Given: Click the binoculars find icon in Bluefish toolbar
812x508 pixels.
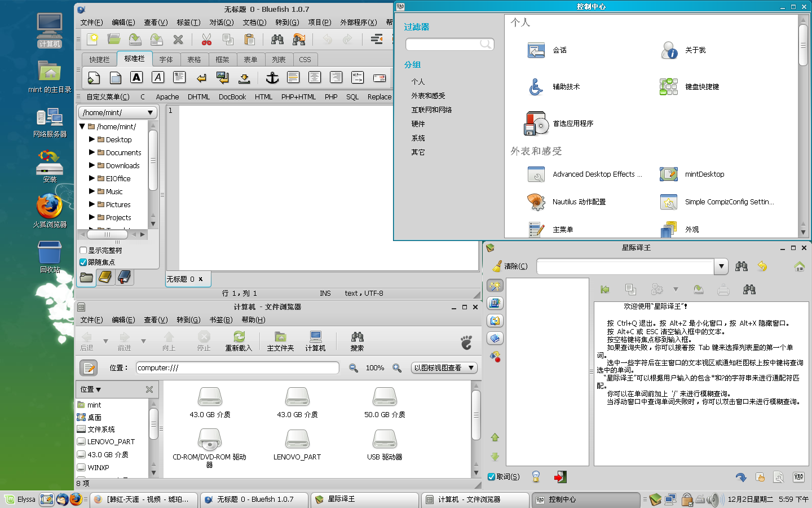Looking at the screenshot, I should [277, 40].
